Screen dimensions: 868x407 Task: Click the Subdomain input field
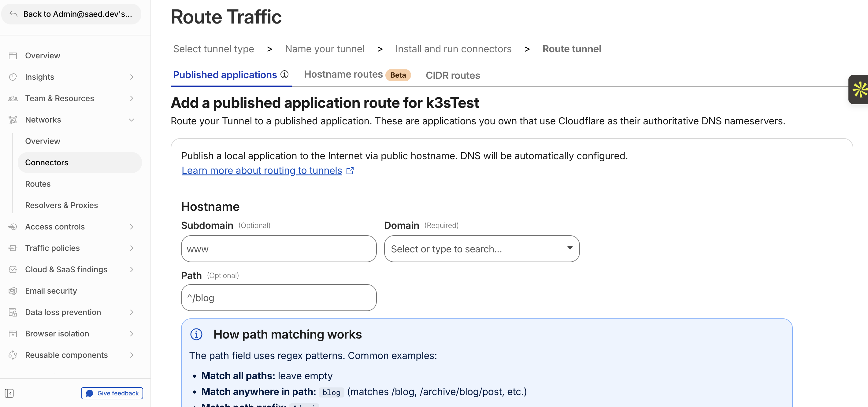click(279, 249)
